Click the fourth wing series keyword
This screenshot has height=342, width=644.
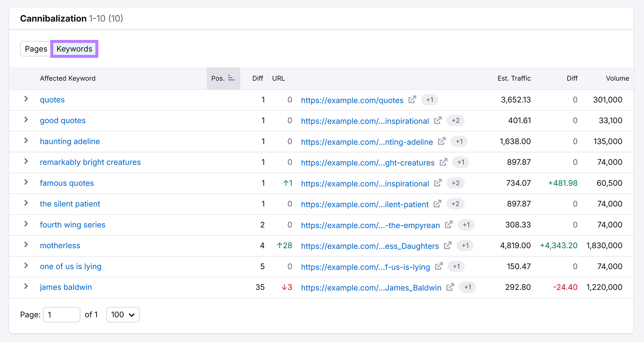(72, 225)
